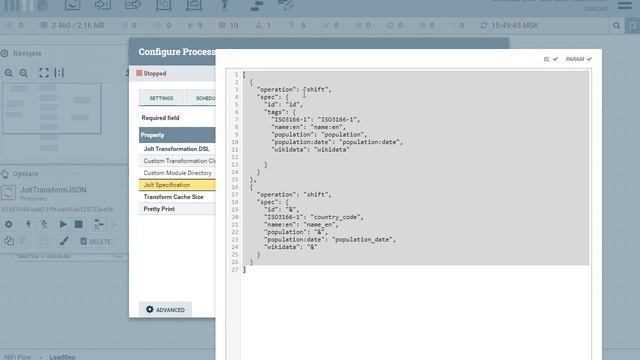Zoom in on the Navigate panel

pos(8,73)
